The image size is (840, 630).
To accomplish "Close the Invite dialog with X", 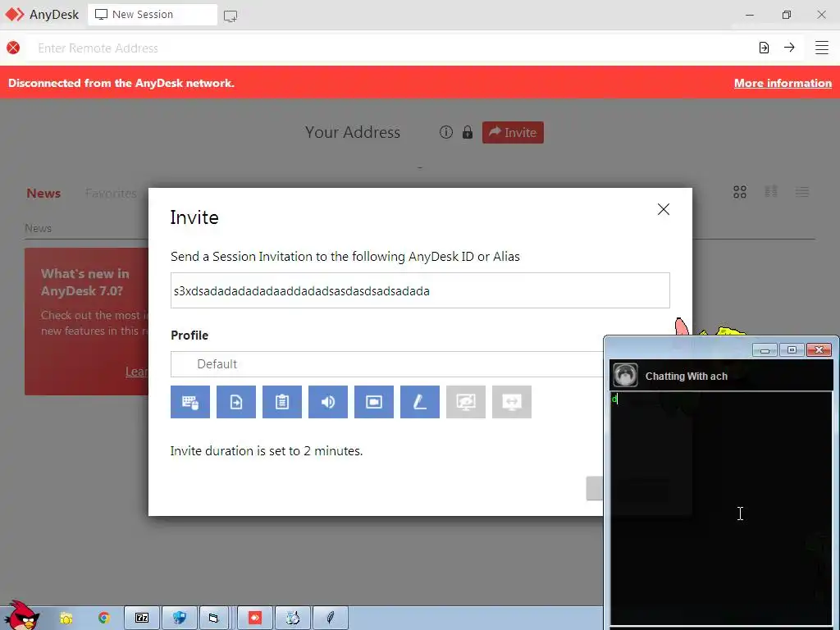I will click(663, 209).
